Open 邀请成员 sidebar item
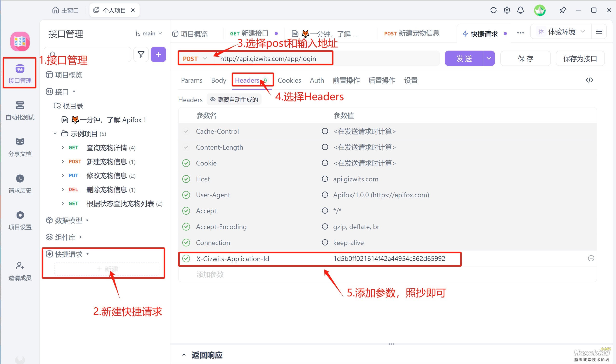Image resolution: width=616 pixels, height=364 pixels. (20, 271)
